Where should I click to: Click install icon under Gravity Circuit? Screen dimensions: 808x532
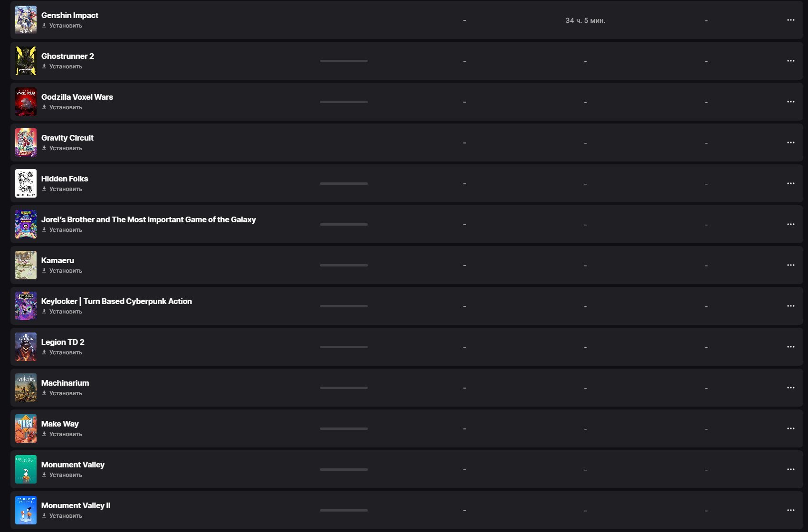tap(44, 148)
